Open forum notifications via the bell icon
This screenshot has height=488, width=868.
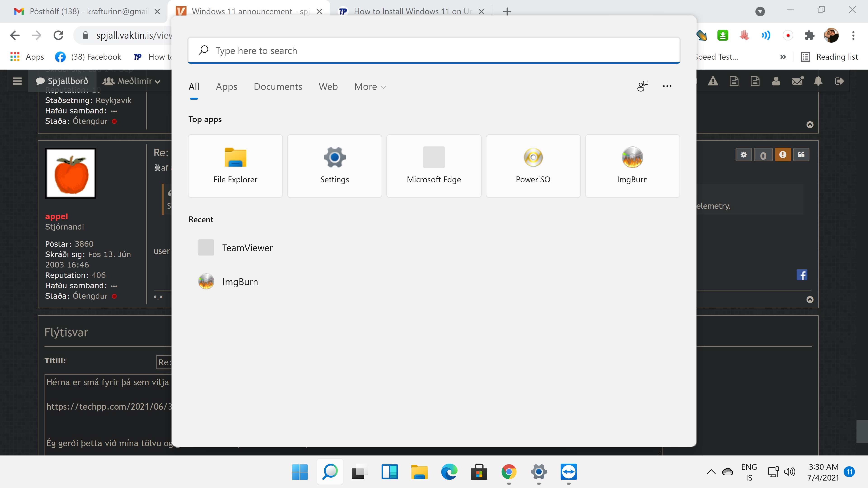818,81
